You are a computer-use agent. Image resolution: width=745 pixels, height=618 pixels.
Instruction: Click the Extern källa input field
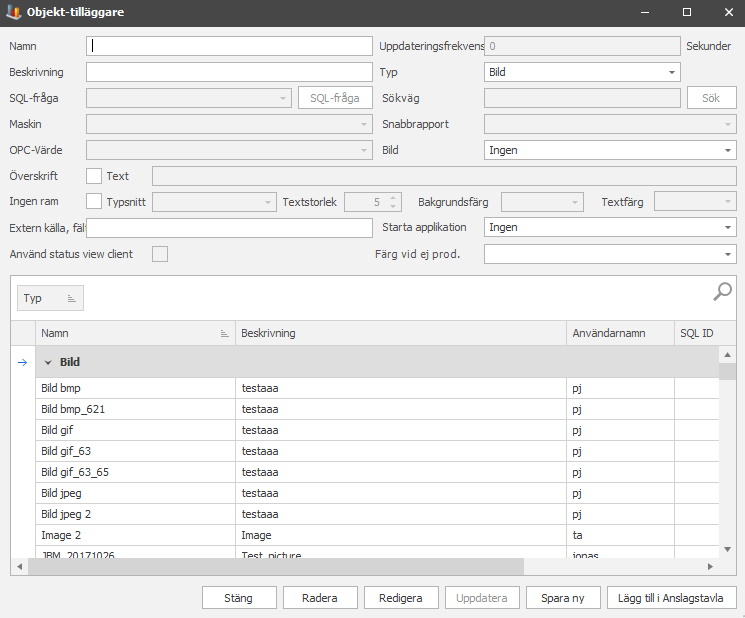click(229, 228)
